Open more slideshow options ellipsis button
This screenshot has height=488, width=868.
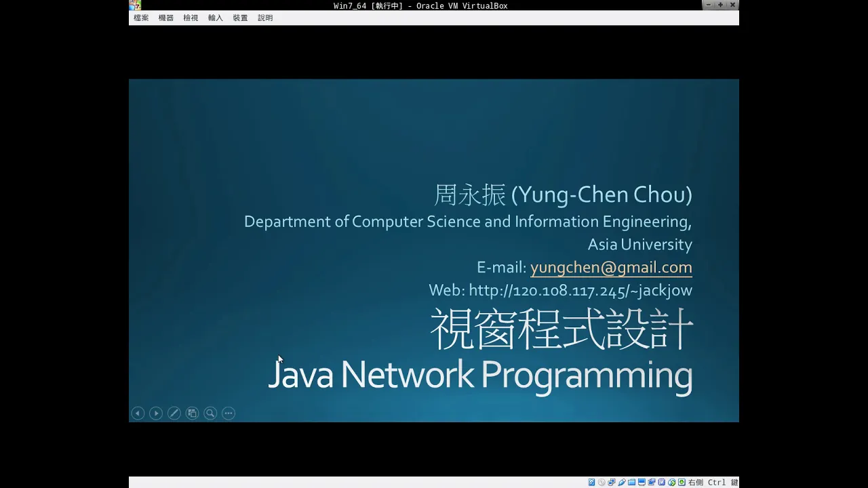pos(229,413)
